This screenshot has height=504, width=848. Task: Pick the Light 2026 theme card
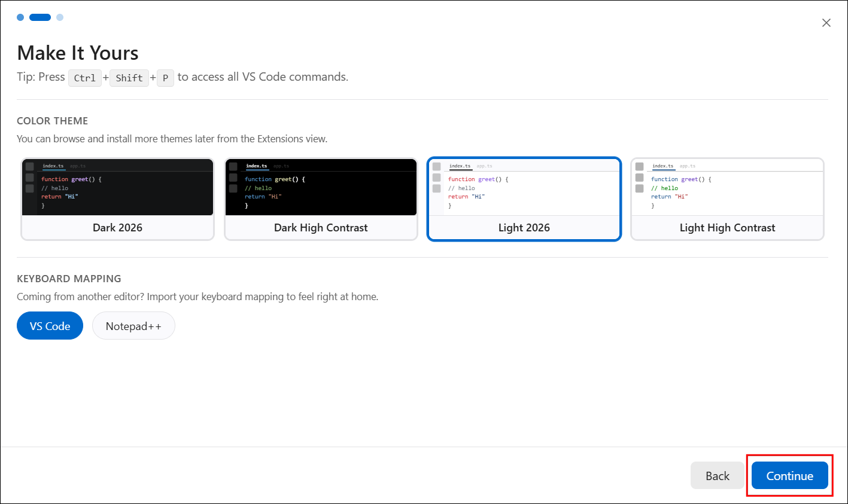coord(524,199)
